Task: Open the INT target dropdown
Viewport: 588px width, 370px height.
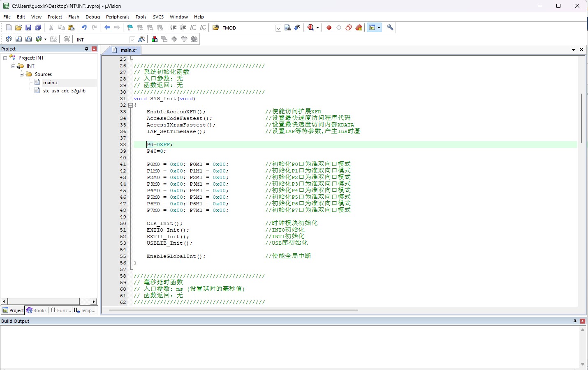Action: [x=132, y=39]
